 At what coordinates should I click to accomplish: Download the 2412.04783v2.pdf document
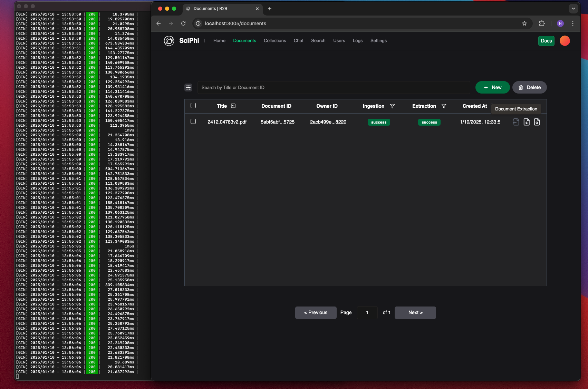[x=527, y=122]
